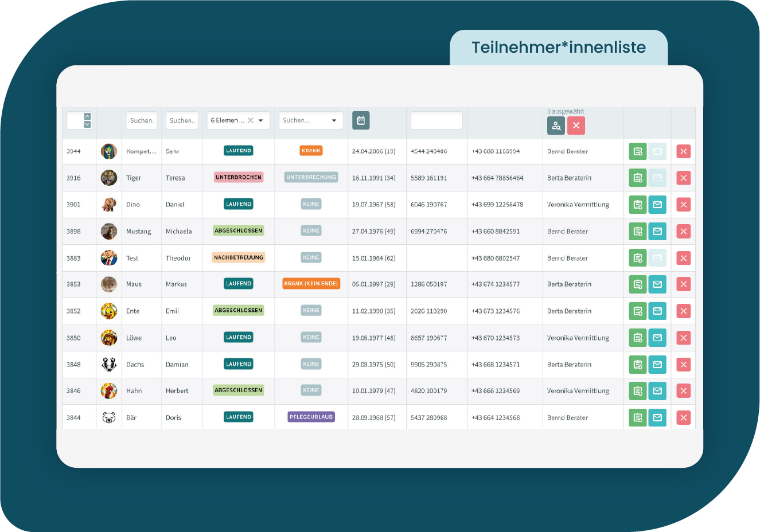Click the UNTERBROCHEN status badge for Teresa

point(239,178)
